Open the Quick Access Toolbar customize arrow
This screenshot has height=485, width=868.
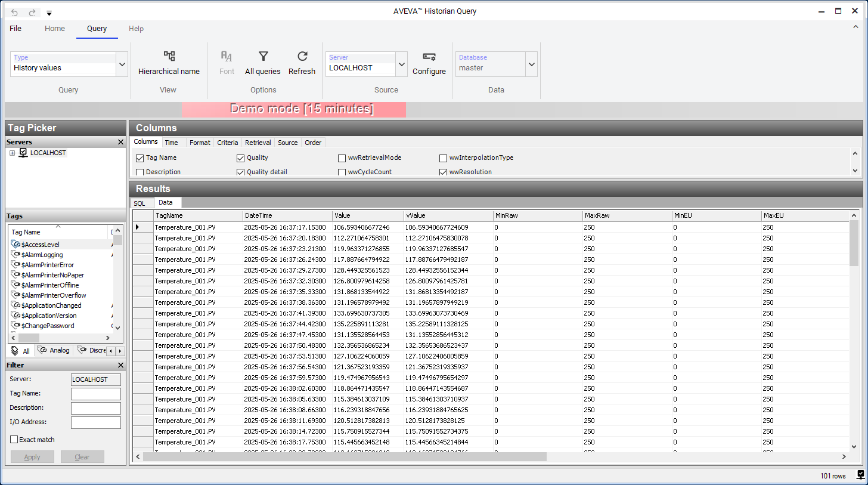pyautogui.click(x=49, y=13)
